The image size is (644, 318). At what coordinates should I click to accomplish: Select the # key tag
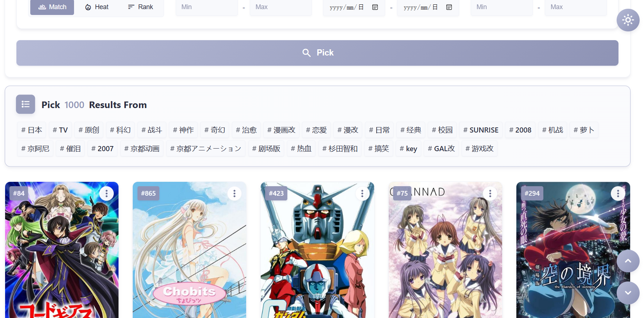point(408,149)
